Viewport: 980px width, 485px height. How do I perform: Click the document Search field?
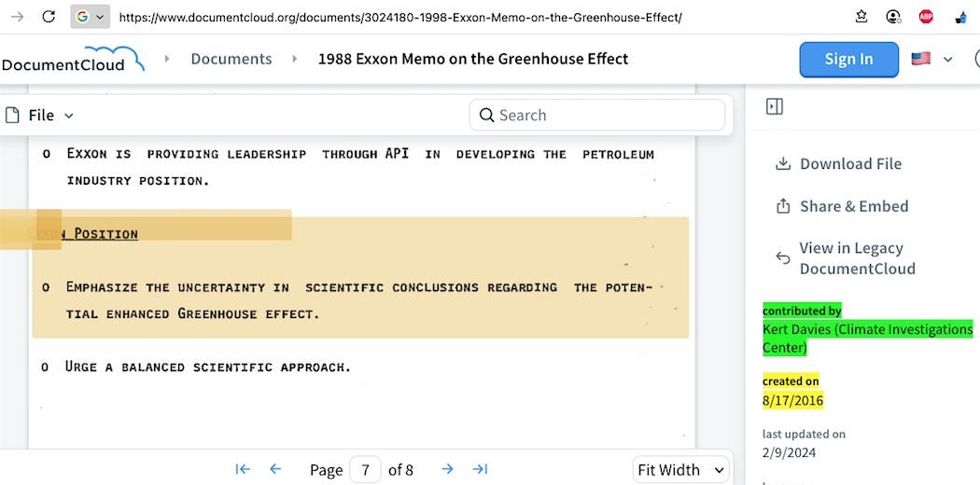pos(597,116)
